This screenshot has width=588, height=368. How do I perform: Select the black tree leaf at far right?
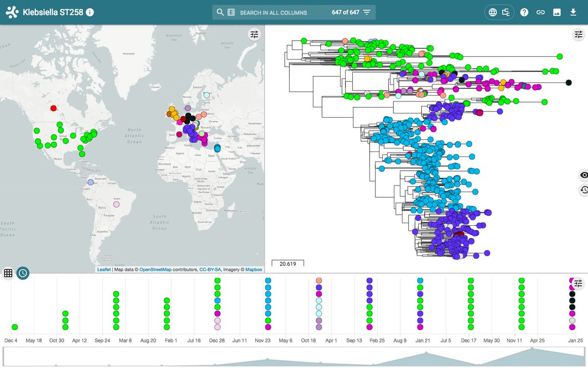pyautogui.click(x=569, y=83)
